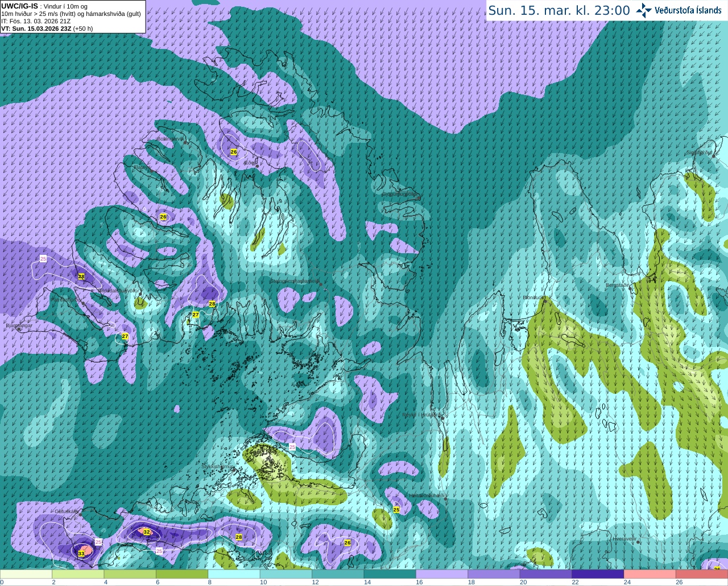Click the yellow gust marker showing 32
This screenshot has height=586, width=728.
pyautogui.click(x=147, y=532)
